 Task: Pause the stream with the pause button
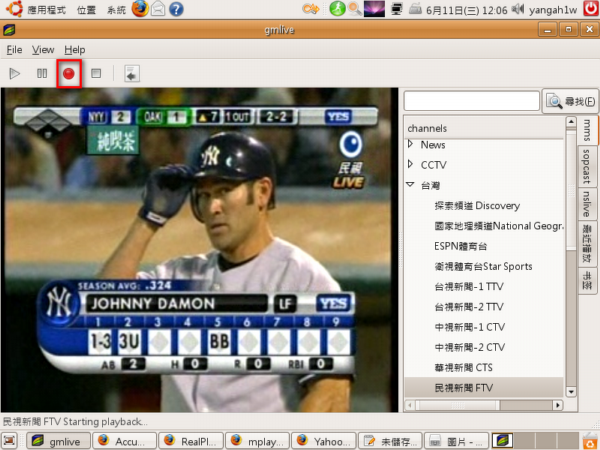point(42,73)
